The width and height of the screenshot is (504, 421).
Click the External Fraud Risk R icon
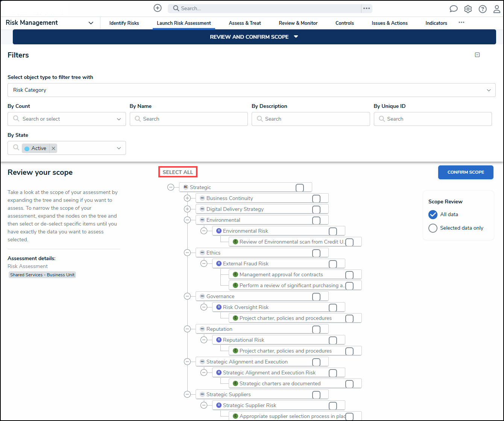[219, 264]
